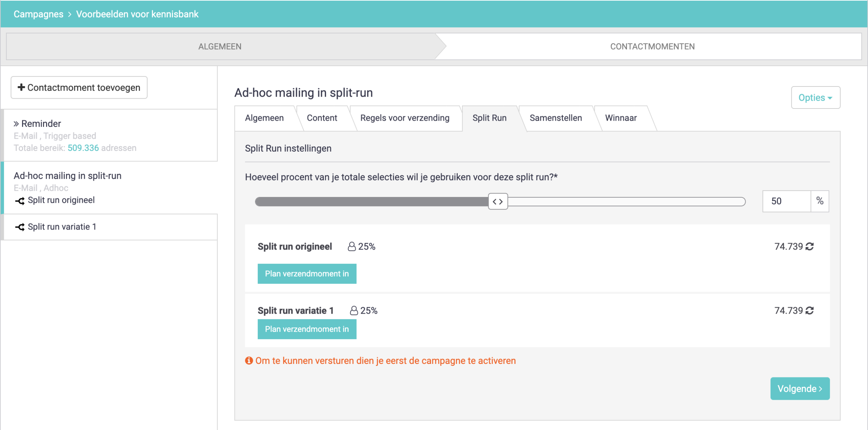The image size is (868, 430).
Task: Switch to the Content tab
Action: pyautogui.click(x=322, y=118)
